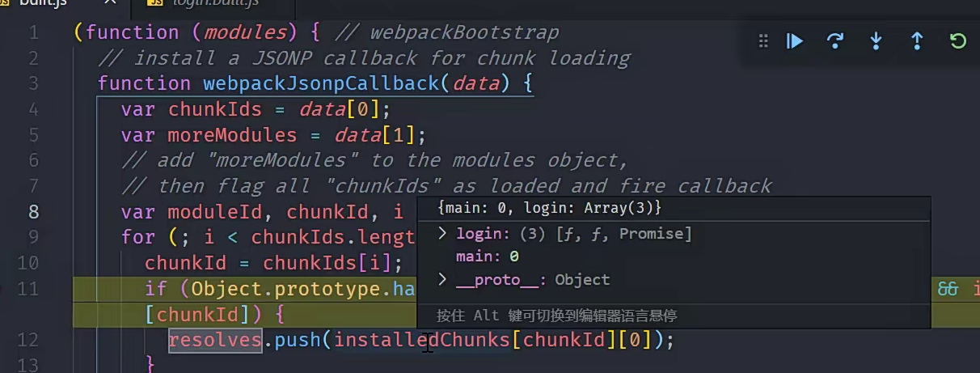Viewport: 980px width, 373px height.
Task: Switch to the login.built.js tab
Action: (214, 4)
